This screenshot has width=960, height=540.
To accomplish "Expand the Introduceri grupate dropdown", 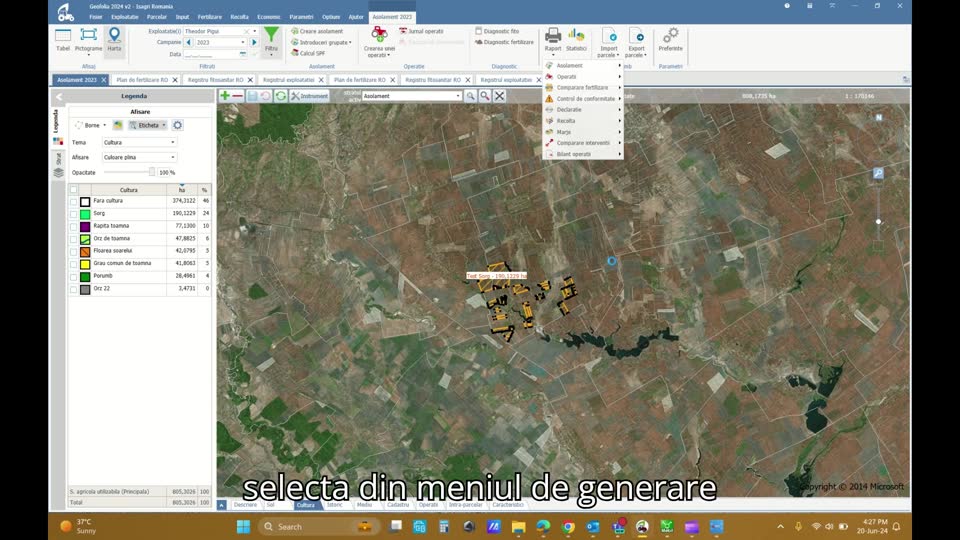I will [350, 43].
